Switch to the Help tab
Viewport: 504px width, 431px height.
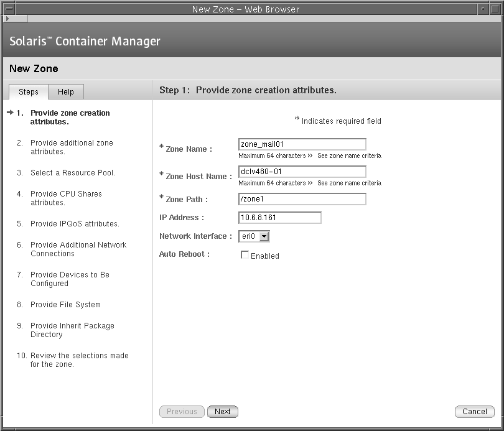point(66,92)
